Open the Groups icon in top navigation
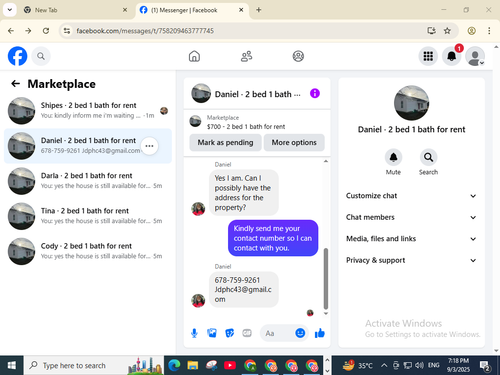The width and height of the screenshot is (500, 375). [x=298, y=56]
